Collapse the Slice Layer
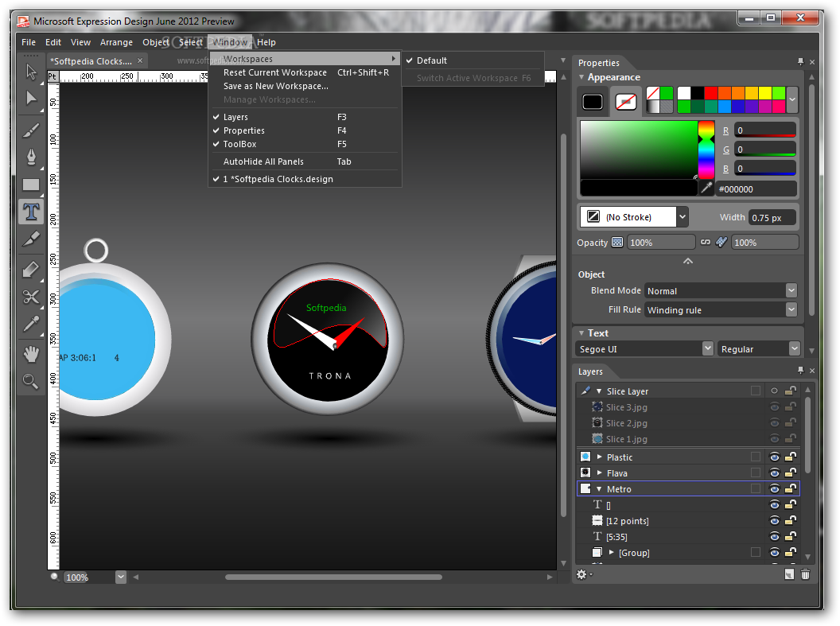Image resolution: width=840 pixels, height=626 pixels. (x=599, y=391)
